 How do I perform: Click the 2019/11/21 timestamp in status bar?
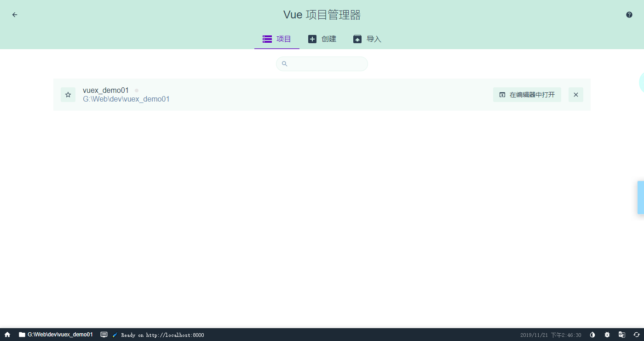click(551, 335)
